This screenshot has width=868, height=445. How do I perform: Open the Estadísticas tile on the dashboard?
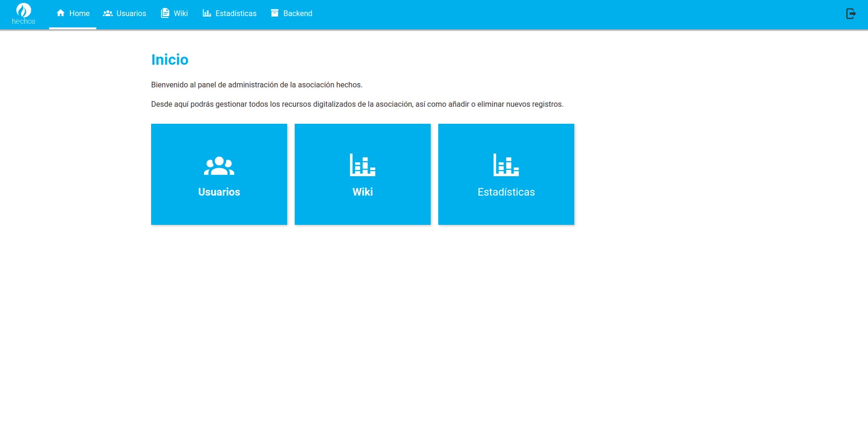pos(506,174)
